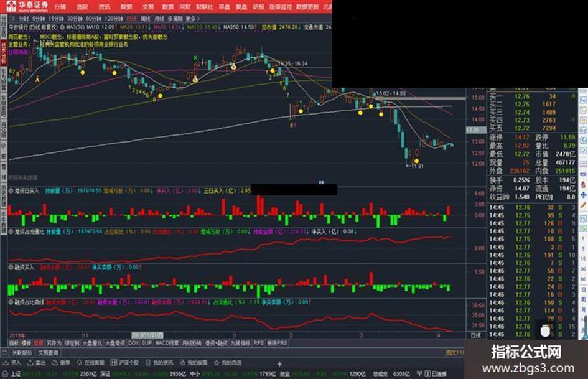Switch chart to 15分钟 period

coord(56,19)
